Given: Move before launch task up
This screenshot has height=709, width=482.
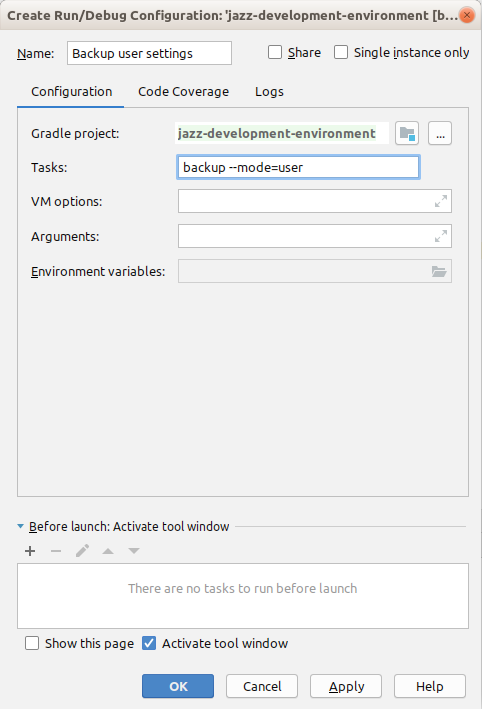Looking at the screenshot, I should pos(108,551).
